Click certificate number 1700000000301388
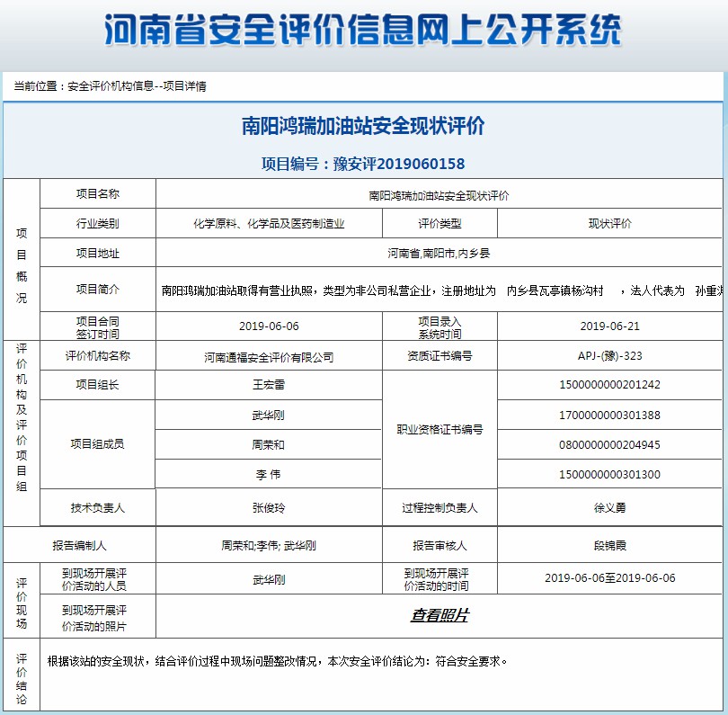This screenshot has width=728, height=715. pyautogui.click(x=609, y=416)
